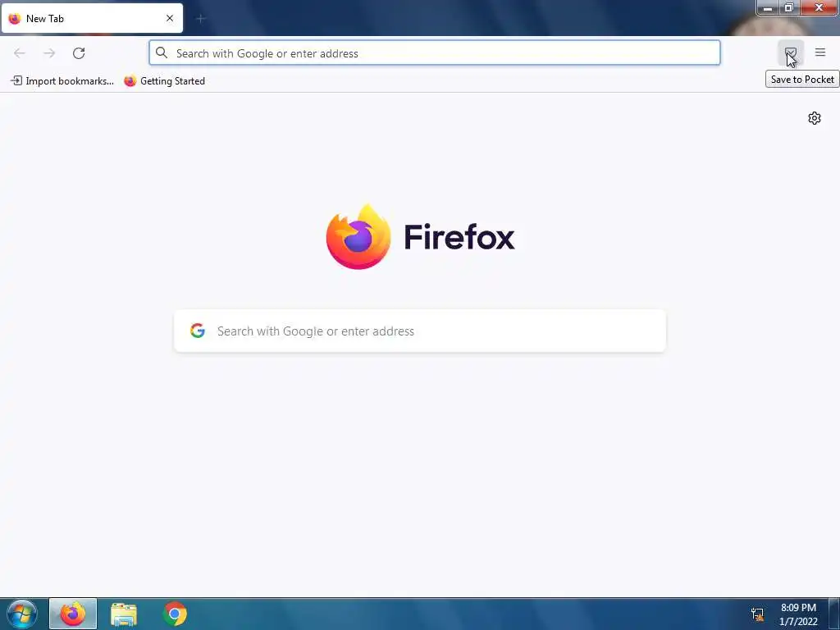
Task: Click the Show desktop strip
Action: [834, 614]
